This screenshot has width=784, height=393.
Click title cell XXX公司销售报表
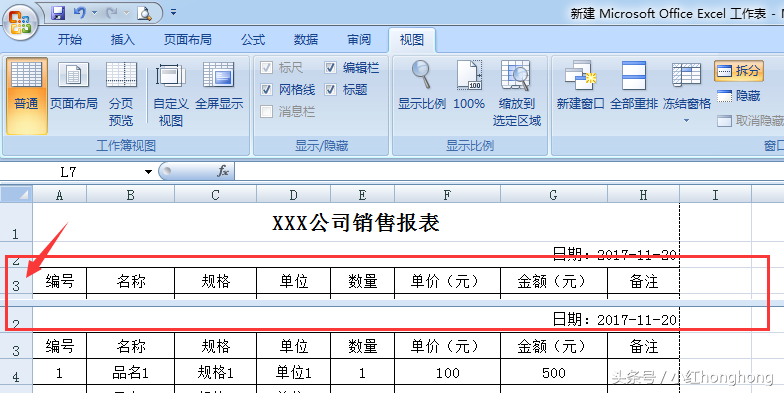coord(356,222)
